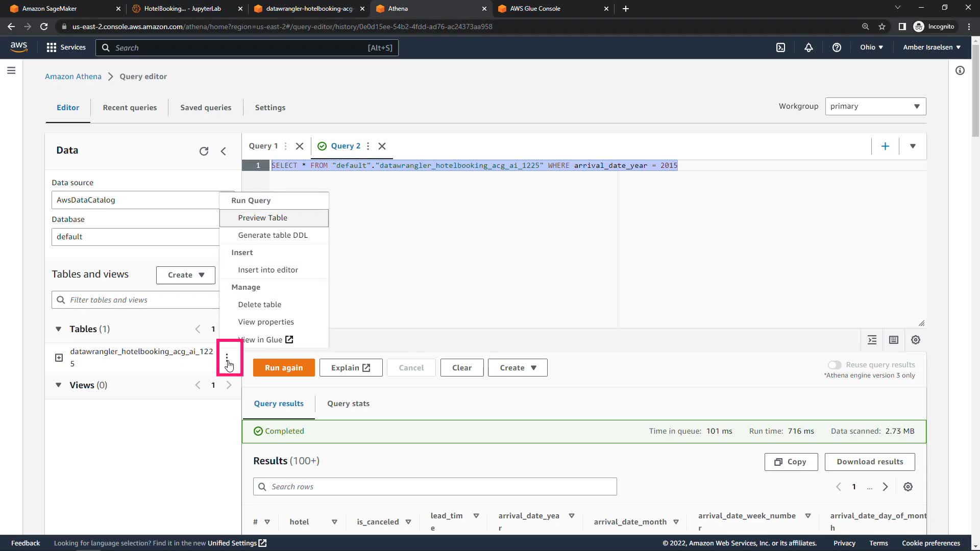
Task: Open AWS CloudShell icon
Action: (780, 47)
